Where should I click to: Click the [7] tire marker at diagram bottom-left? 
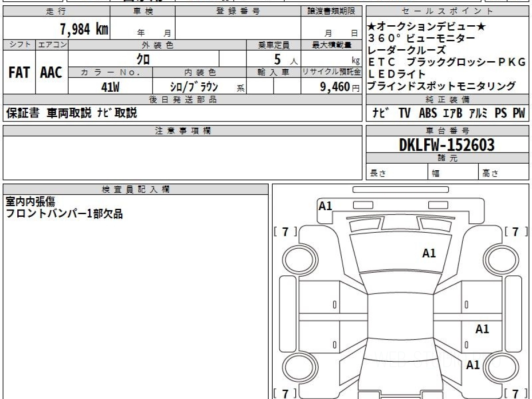pos(286,393)
